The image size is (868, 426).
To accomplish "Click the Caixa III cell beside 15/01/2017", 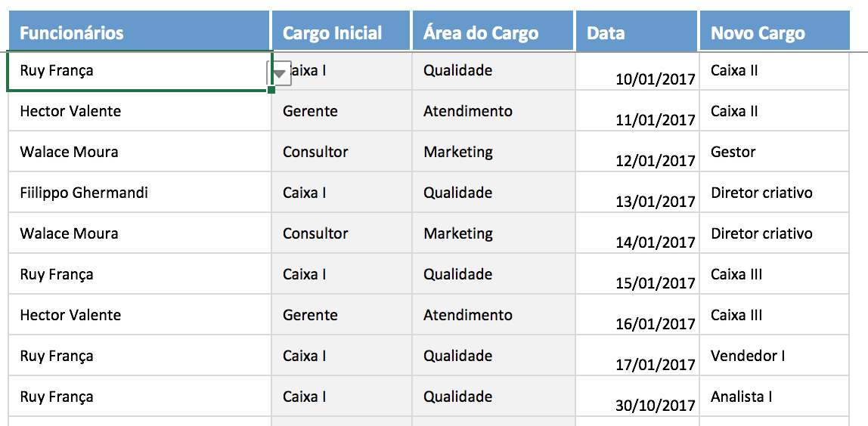I will click(x=773, y=275).
